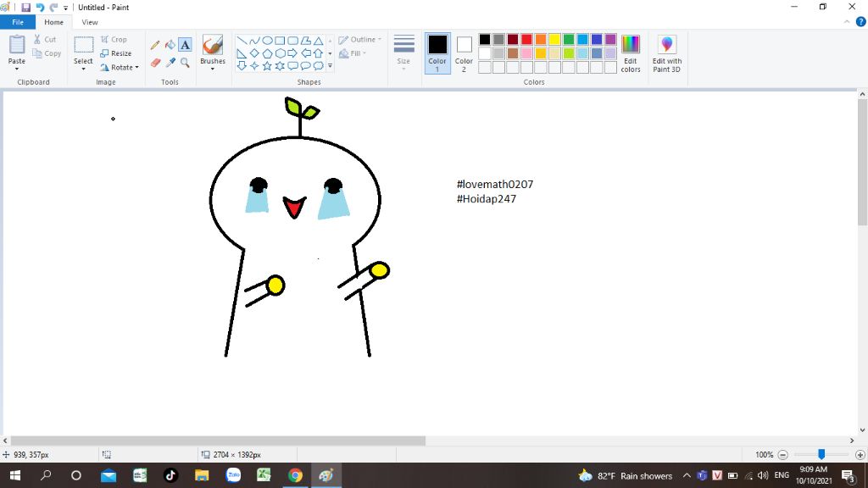Viewport: 868px width, 488px height.
Task: Pick the yellow color swatch
Action: pyautogui.click(x=554, y=39)
